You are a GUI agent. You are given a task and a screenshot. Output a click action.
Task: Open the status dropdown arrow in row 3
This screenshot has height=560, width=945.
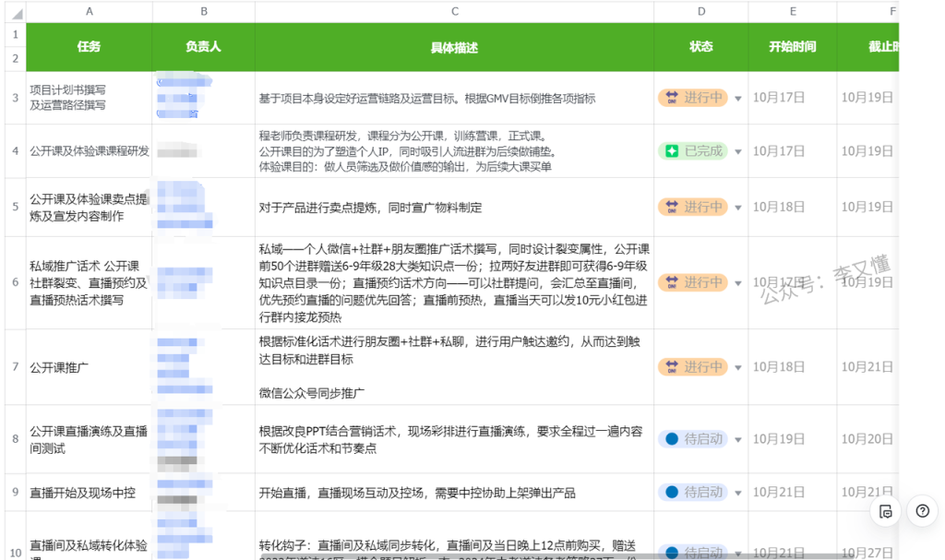point(737,99)
